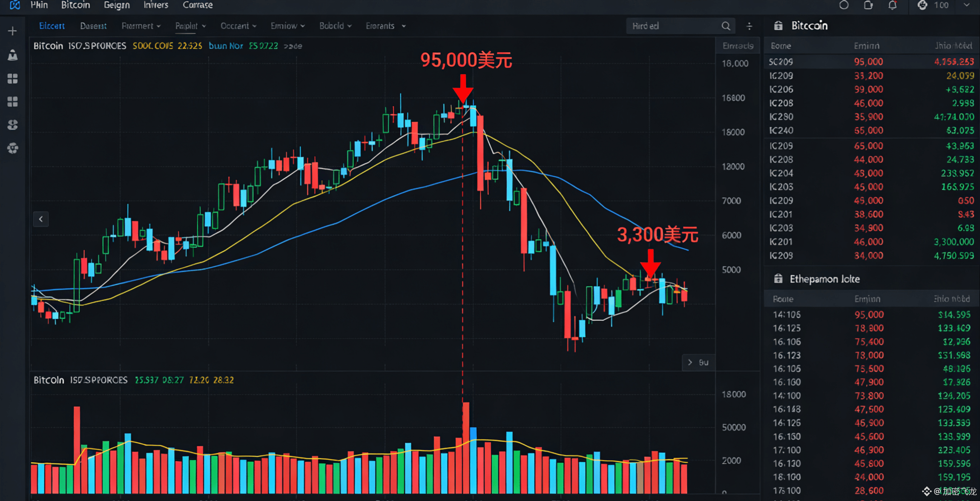This screenshot has width=980, height=501.
Task: Expand the Erorants dropdown at toolbar end
Action: tap(385, 25)
